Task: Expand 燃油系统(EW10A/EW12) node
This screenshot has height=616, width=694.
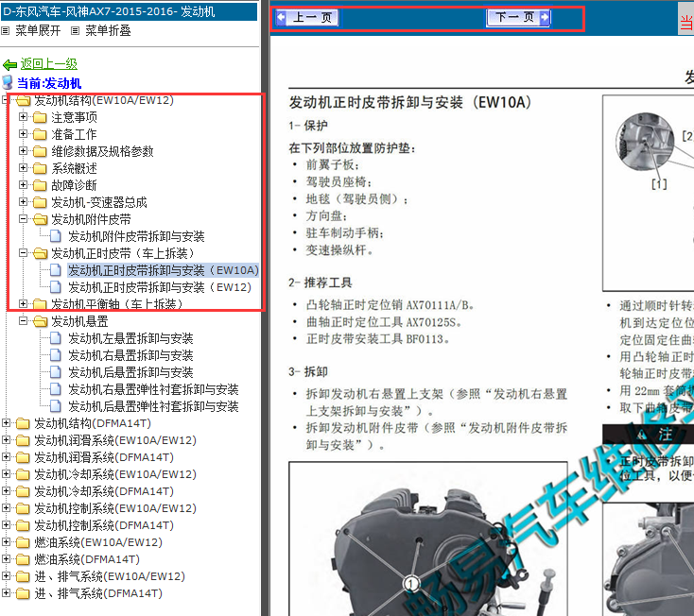Action: 7,541
